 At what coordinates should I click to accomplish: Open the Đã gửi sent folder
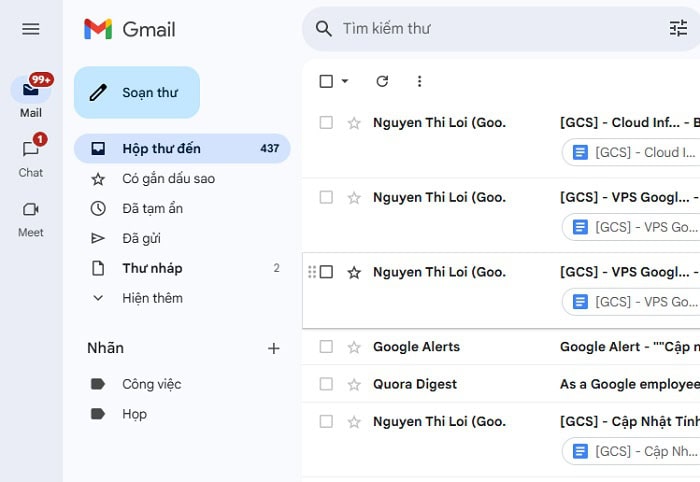tap(141, 238)
